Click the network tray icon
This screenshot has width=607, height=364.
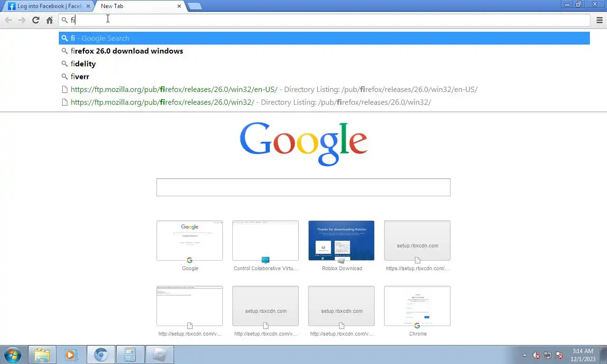(548, 355)
